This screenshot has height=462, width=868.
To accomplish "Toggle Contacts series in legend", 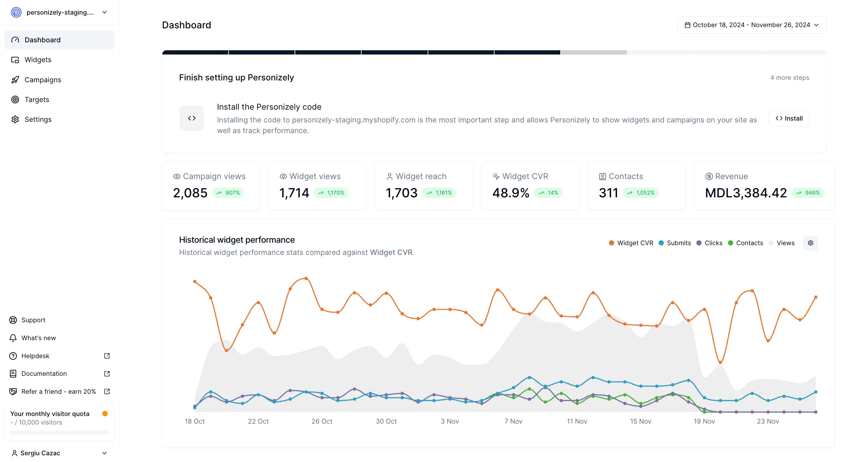I will (x=745, y=243).
